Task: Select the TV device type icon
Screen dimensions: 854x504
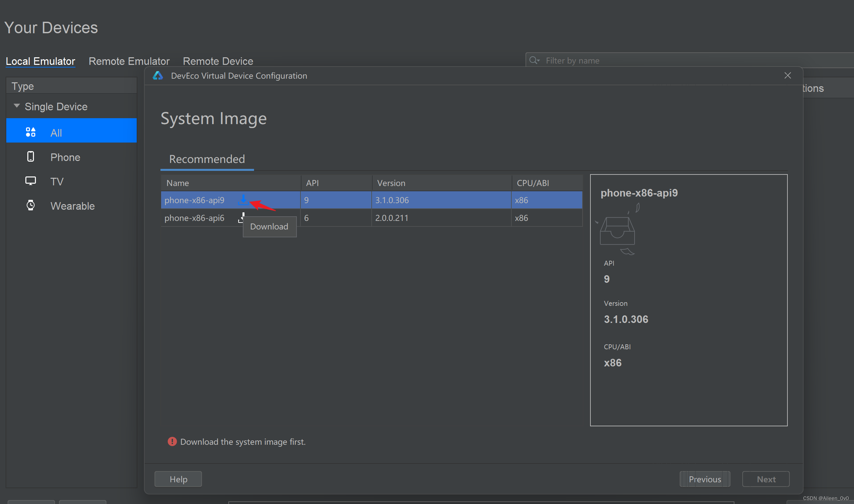Action: 31,181
